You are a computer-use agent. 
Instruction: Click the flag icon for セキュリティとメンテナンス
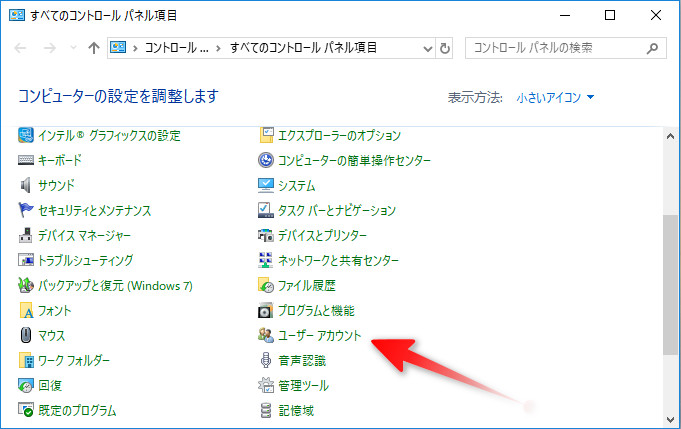tap(26, 210)
